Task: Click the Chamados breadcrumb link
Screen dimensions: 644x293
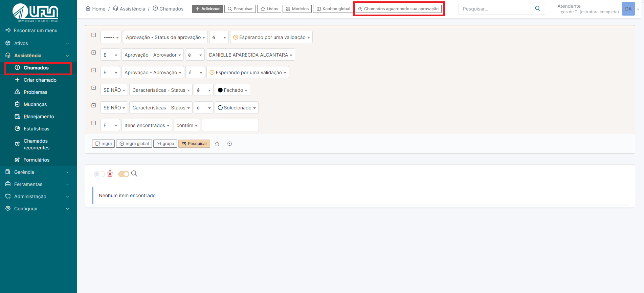Action: tap(168, 9)
